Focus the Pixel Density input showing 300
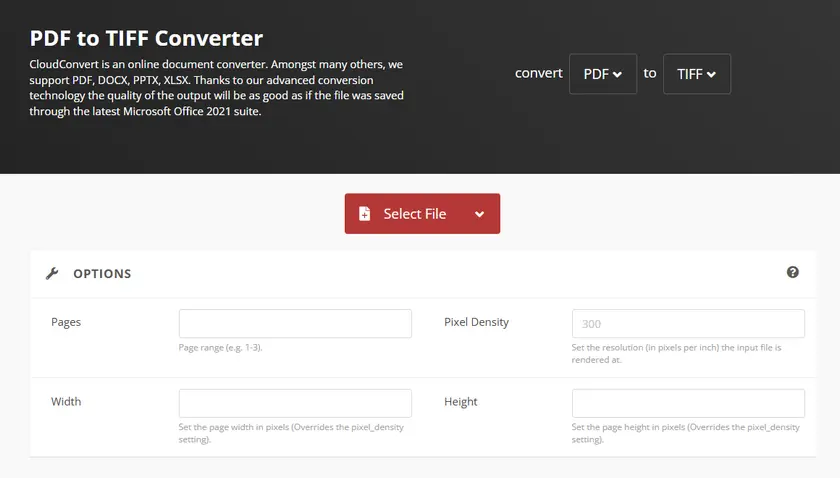This screenshot has height=478, width=840. [688, 323]
